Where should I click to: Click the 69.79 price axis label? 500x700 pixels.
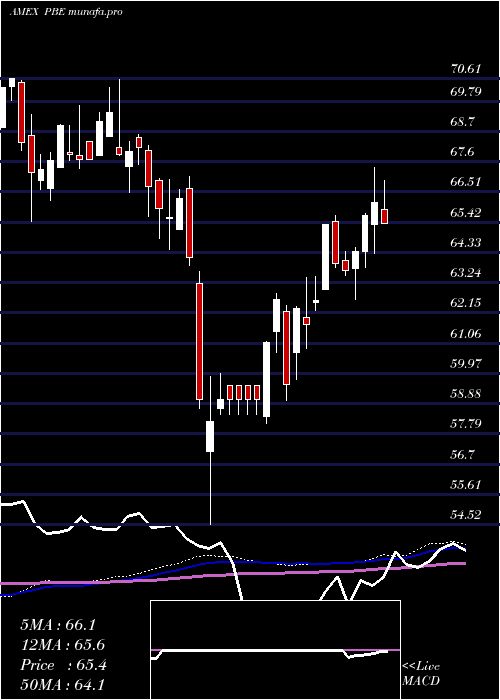coord(467,92)
